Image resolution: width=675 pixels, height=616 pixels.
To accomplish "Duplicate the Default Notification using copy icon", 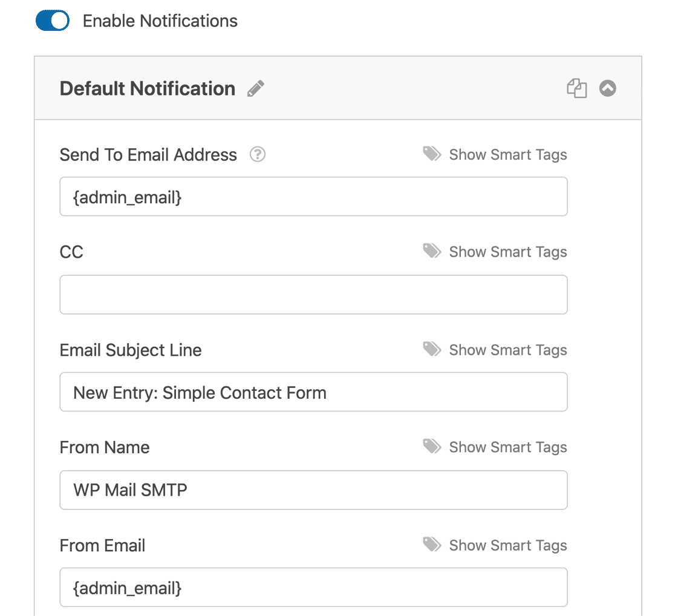I will 576,88.
